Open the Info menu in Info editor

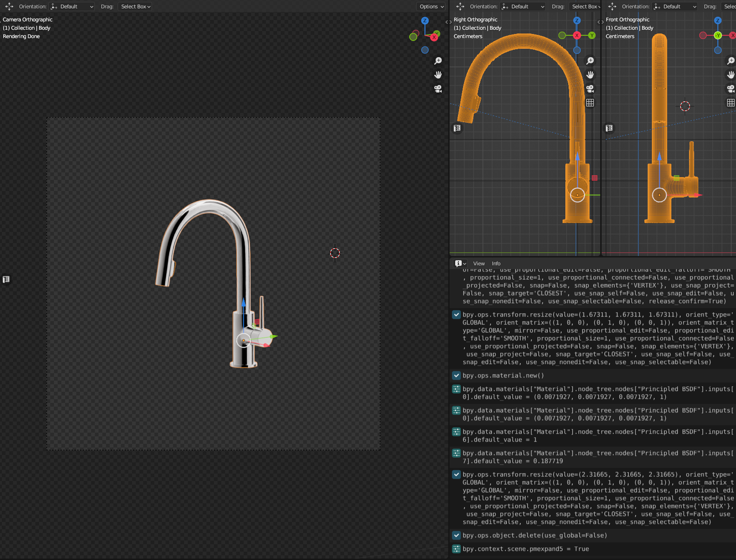496,264
